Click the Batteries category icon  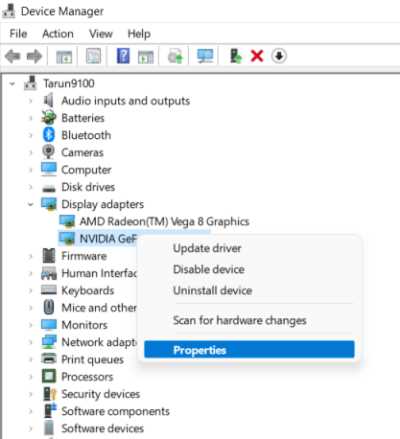click(x=49, y=117)
